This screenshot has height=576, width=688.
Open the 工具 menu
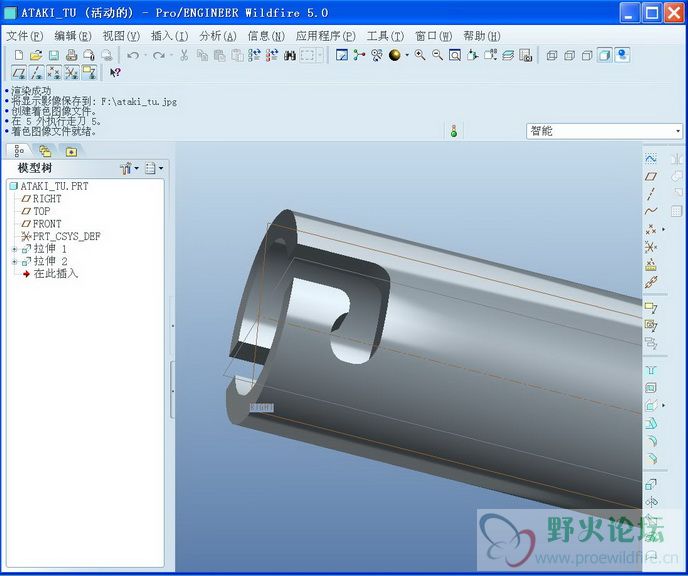point(385,36)
